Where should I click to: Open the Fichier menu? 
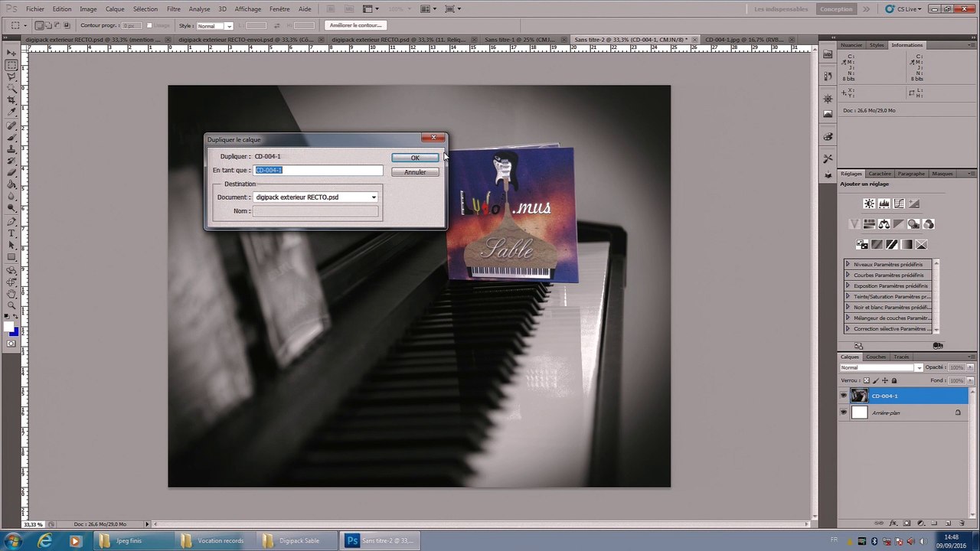click(x=34, y=9)
